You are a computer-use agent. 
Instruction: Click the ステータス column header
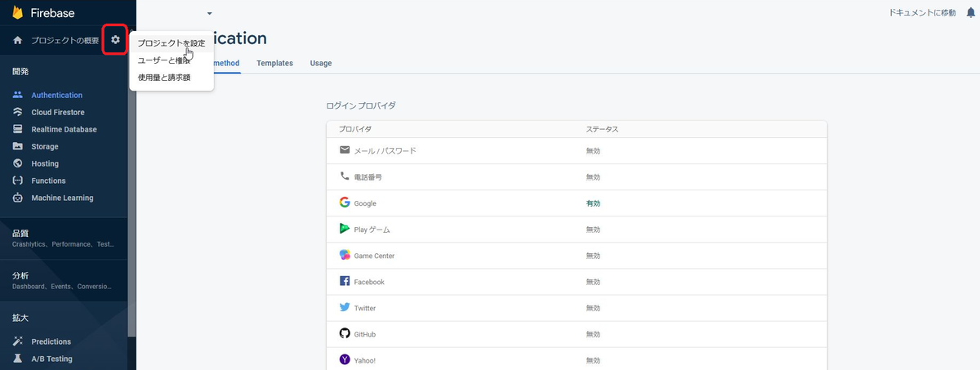(x=602, y=129)
